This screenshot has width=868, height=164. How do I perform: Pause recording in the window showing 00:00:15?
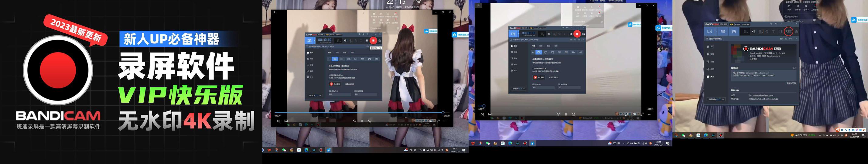pyautogui.click(x=570, y=34)
